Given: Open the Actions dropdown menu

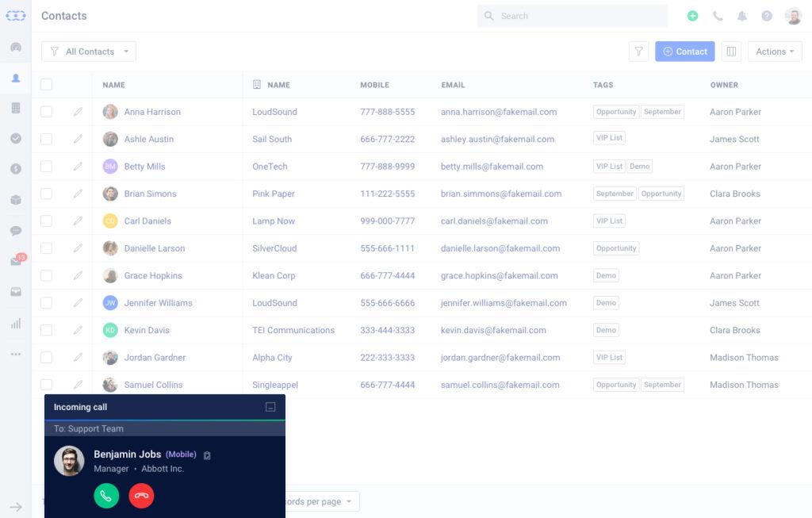Looking at the screenshot, I should [775, 52].
